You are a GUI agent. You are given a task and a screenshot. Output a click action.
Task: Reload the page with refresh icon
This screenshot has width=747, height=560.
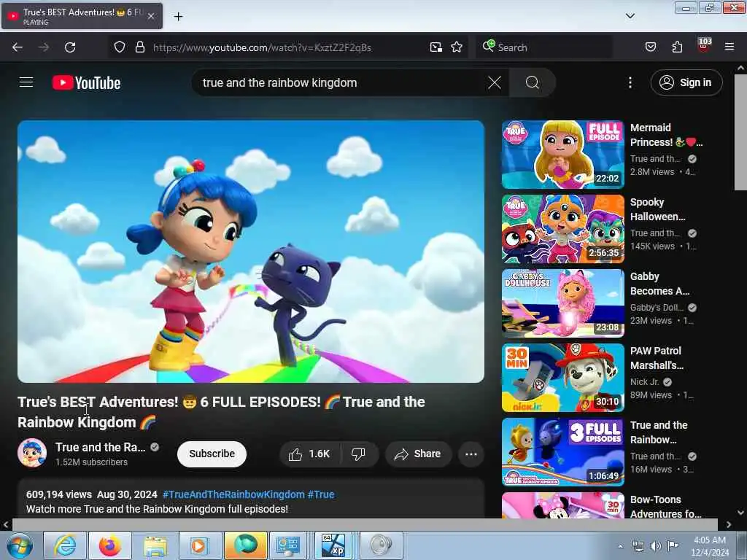click(x=70, y=47)
